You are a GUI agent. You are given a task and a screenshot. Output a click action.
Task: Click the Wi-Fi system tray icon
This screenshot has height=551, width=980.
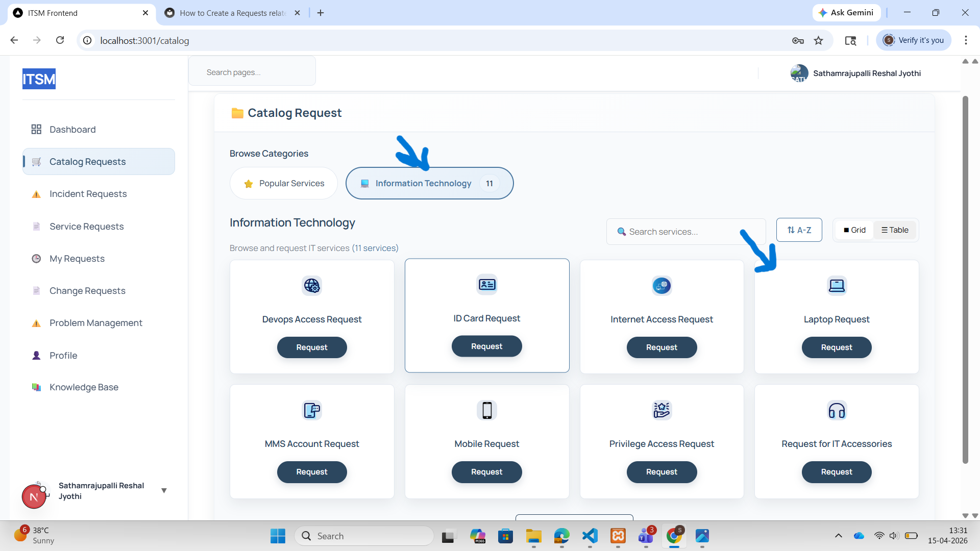coord(879,536)
